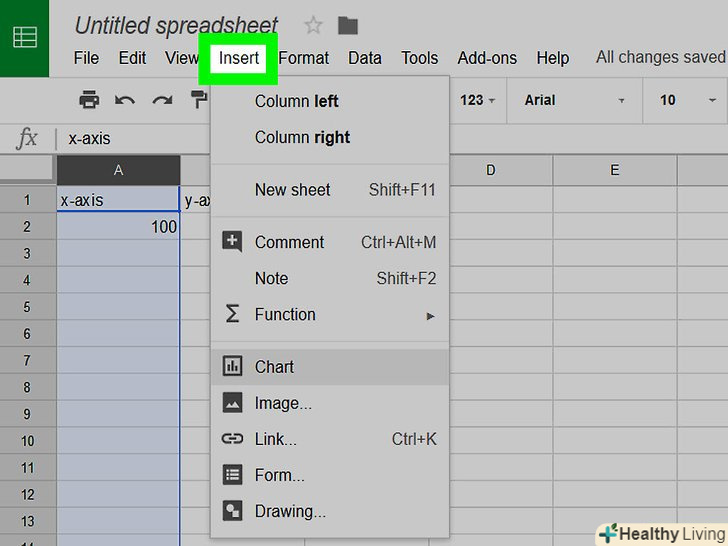Select Drawing... menu entry
The image size is (728, 546).
[290, 511]
